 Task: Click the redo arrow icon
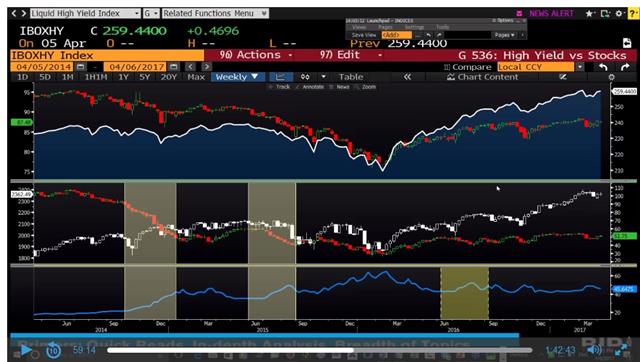625,67
